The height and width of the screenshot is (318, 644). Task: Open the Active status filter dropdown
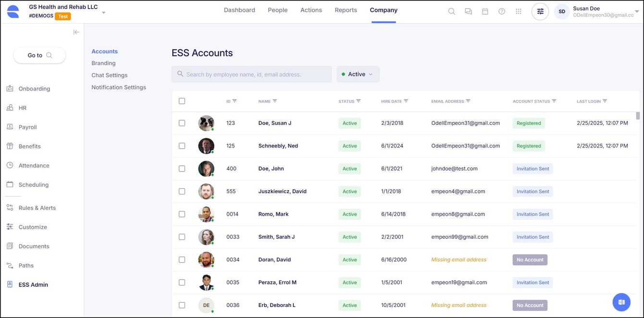[x=358, y=74]
